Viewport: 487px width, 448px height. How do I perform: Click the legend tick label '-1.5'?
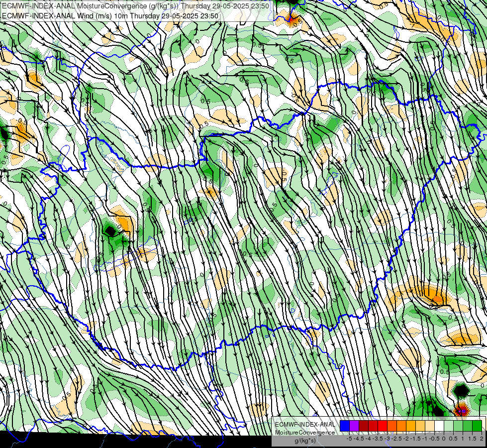point(415,439)
